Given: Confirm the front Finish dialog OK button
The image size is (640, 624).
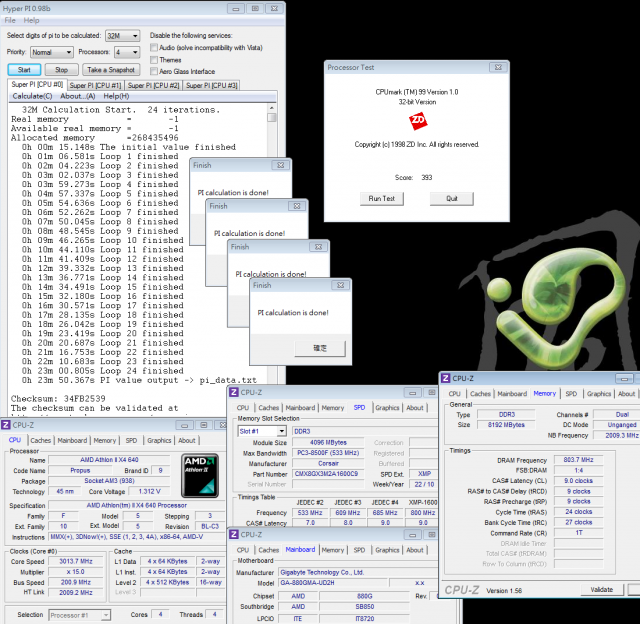Looking at the screenshot, I should coord(320,348).
